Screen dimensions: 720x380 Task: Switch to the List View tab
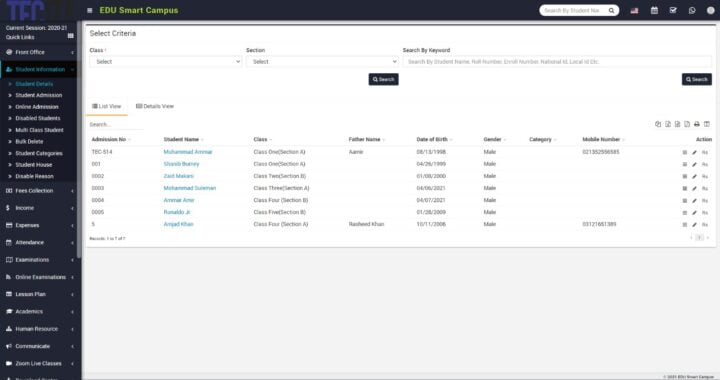point(107,106)
